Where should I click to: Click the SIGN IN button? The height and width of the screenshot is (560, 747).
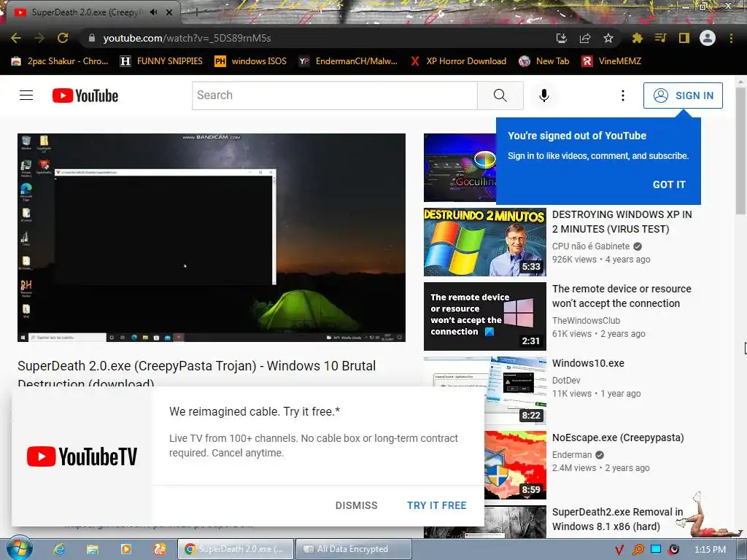pyautogui.click(x=683, y=96)
